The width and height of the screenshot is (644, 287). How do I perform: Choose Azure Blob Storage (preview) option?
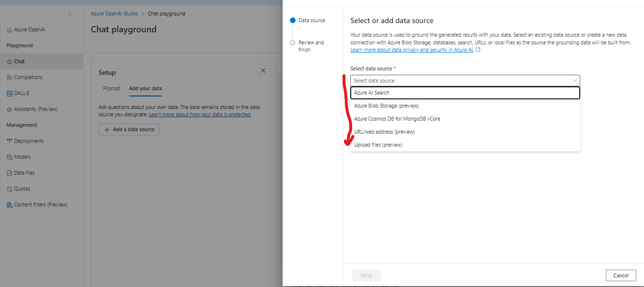(465, 106)
